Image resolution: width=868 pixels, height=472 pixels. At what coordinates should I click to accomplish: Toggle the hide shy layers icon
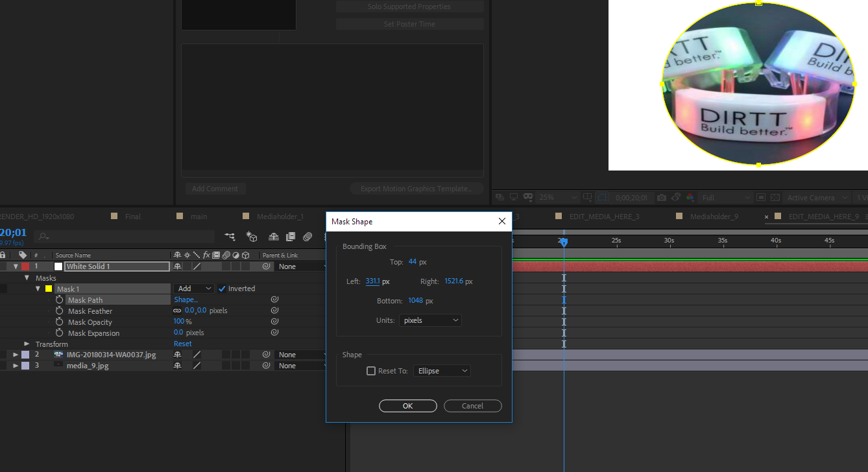click(274, 237)
